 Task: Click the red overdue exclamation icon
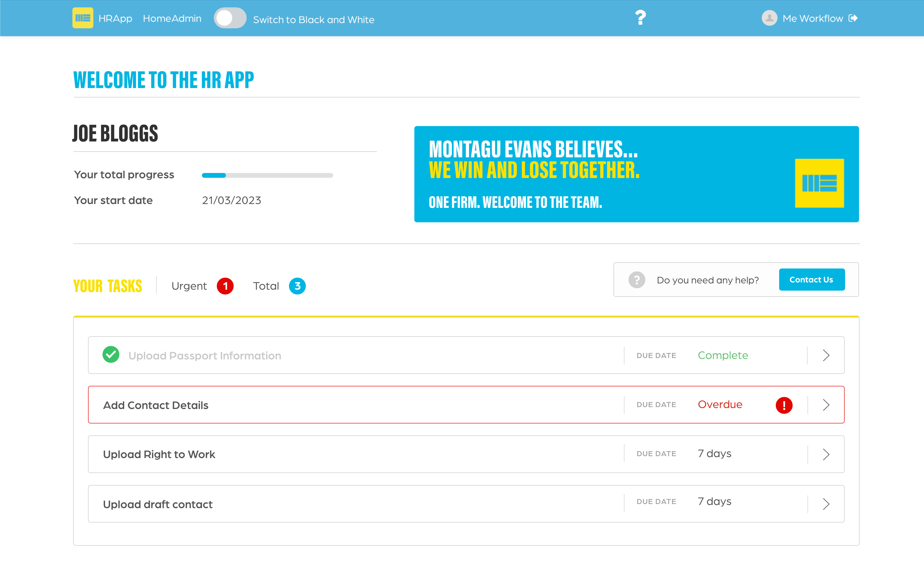tap(784, 405)
